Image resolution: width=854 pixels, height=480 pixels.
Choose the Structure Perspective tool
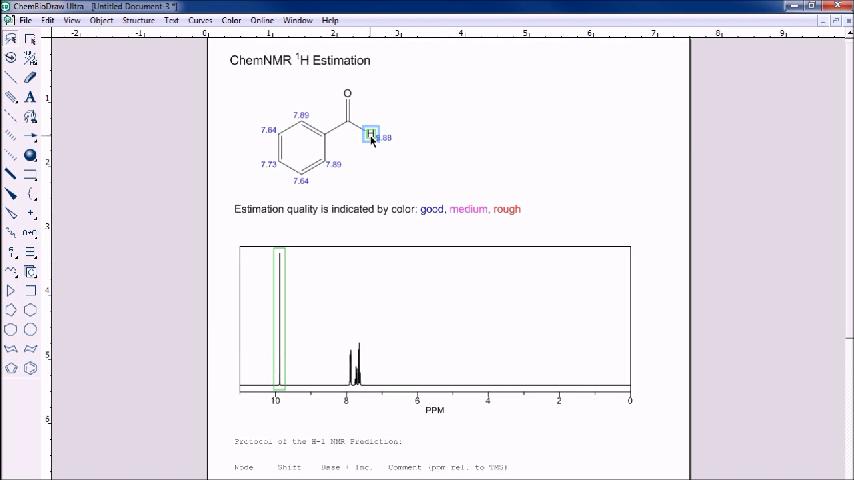(x=11, y=58)
